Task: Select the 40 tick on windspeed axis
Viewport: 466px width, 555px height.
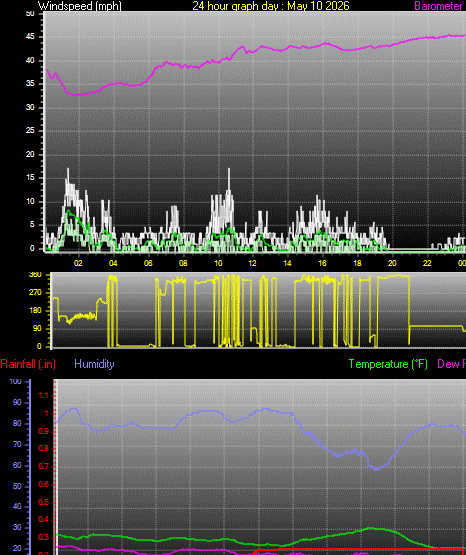Action: coord(30,61)
